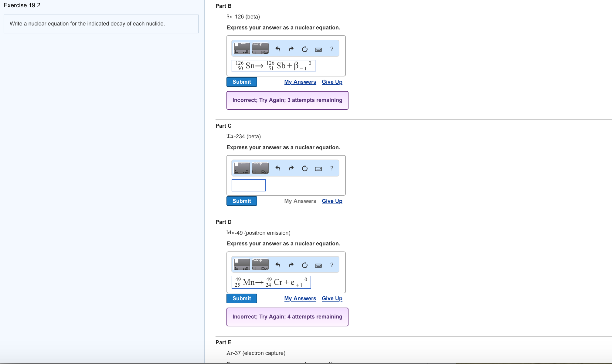Give up on Part B
This screenshot has width=612, height=364.
[x=332, y=82]
